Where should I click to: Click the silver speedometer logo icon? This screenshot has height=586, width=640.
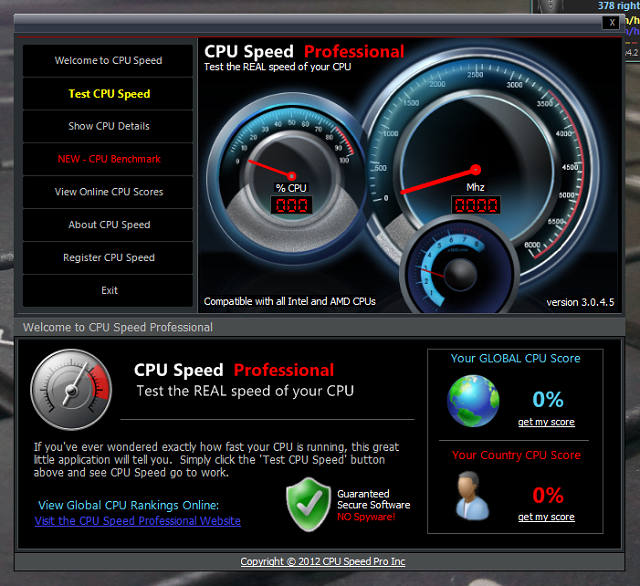click(71, 389)
